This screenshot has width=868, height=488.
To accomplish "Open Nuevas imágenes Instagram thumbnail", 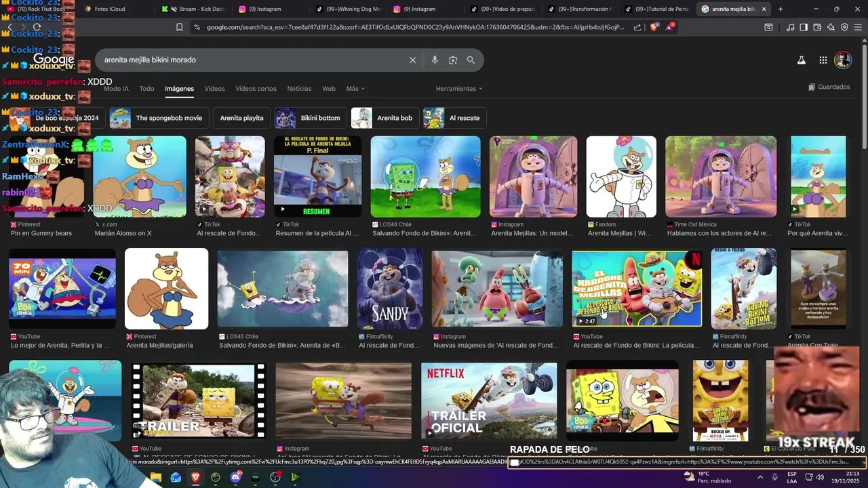I will coord(497,290).
